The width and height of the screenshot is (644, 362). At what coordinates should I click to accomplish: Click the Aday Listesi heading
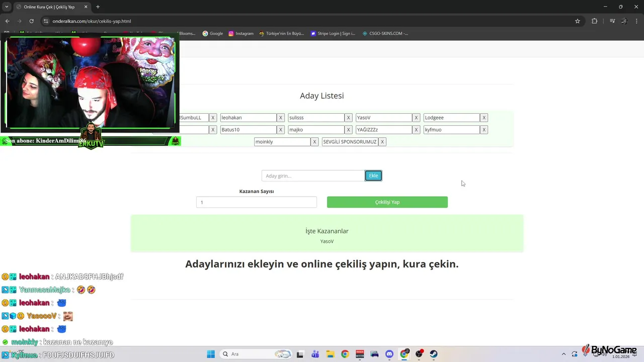coord(322,96)
